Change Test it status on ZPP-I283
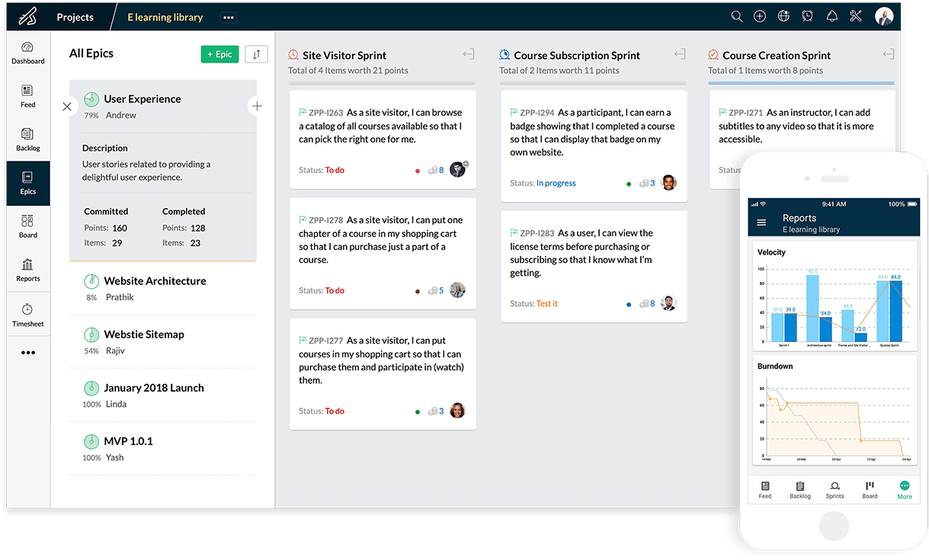The width and height of the screenshot is (929, 560). click(x=546, y=303)
